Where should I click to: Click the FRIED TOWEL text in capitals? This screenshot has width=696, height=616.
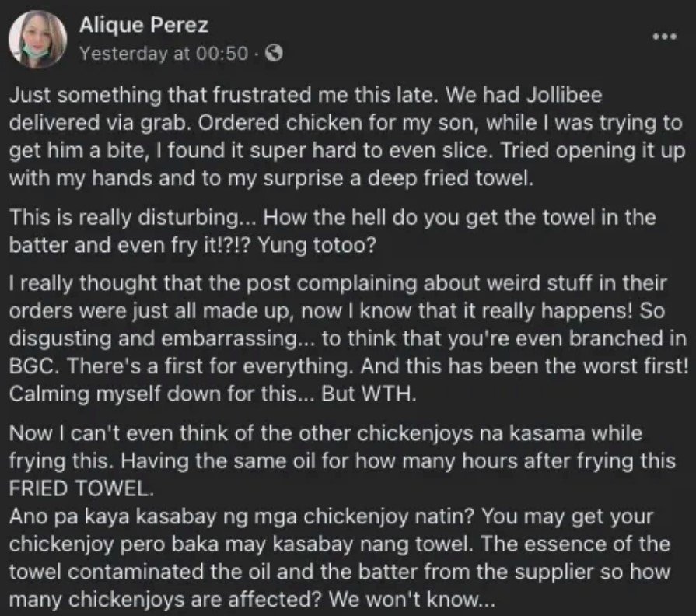tap(81, 488)
